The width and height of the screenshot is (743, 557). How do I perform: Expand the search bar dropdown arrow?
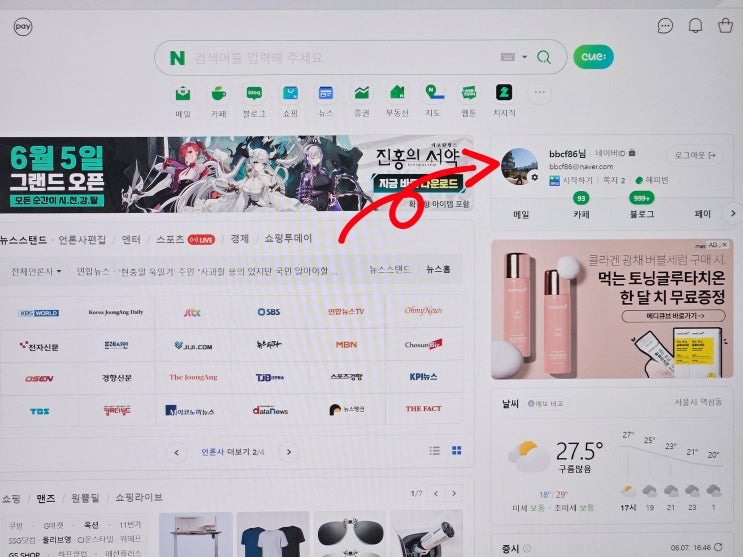click(525, 57)
